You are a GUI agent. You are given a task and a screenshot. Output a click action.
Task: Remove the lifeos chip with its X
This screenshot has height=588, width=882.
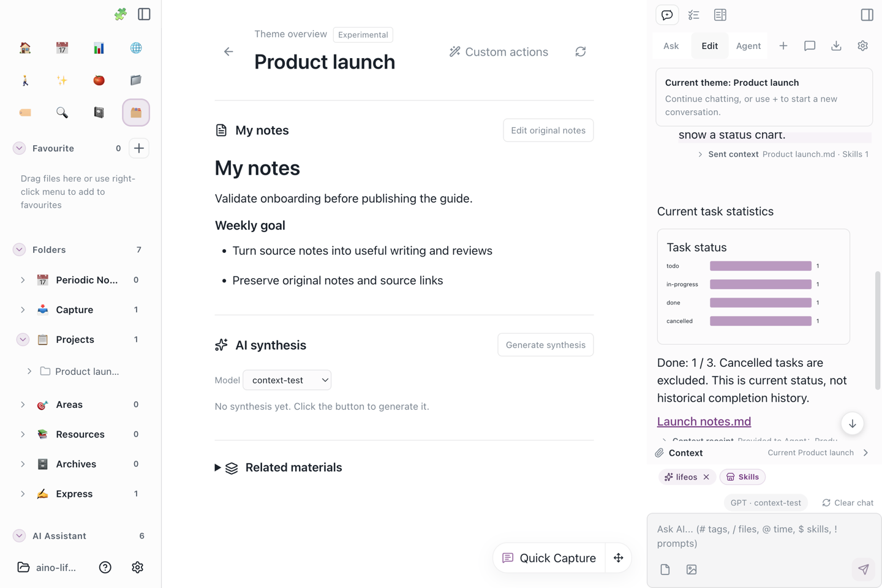click(x=706, y=477)
